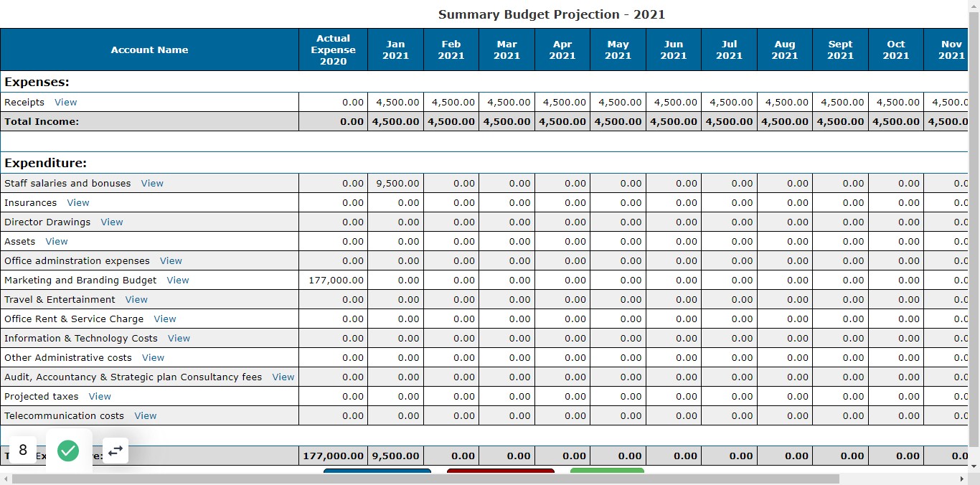Click the Expenses: section heading

pos(37,82)
